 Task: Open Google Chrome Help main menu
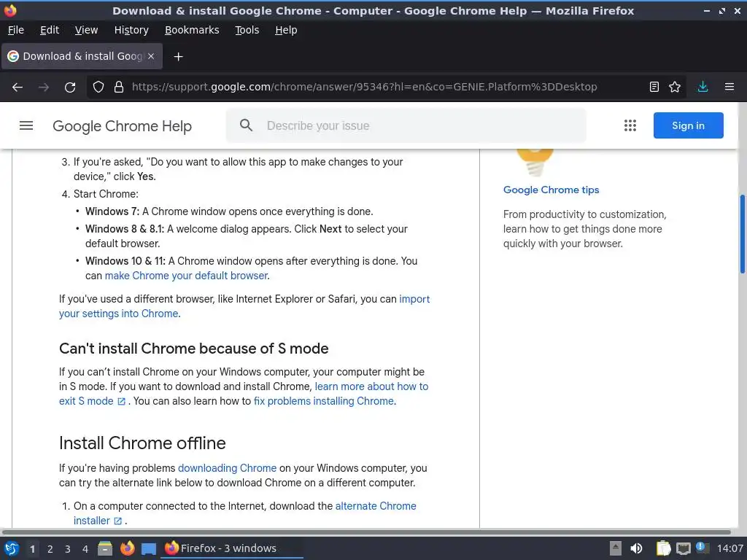pos(26,125)
